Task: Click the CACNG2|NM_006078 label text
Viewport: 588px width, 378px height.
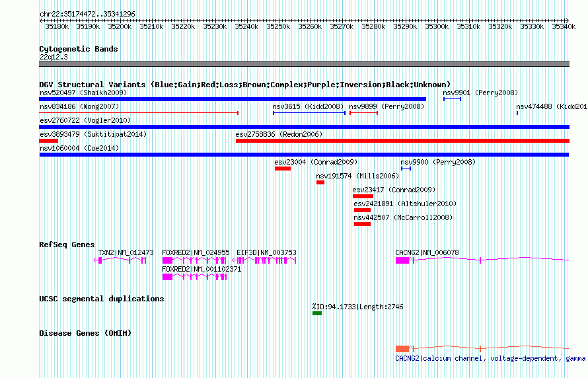Action: coord(427,252)
